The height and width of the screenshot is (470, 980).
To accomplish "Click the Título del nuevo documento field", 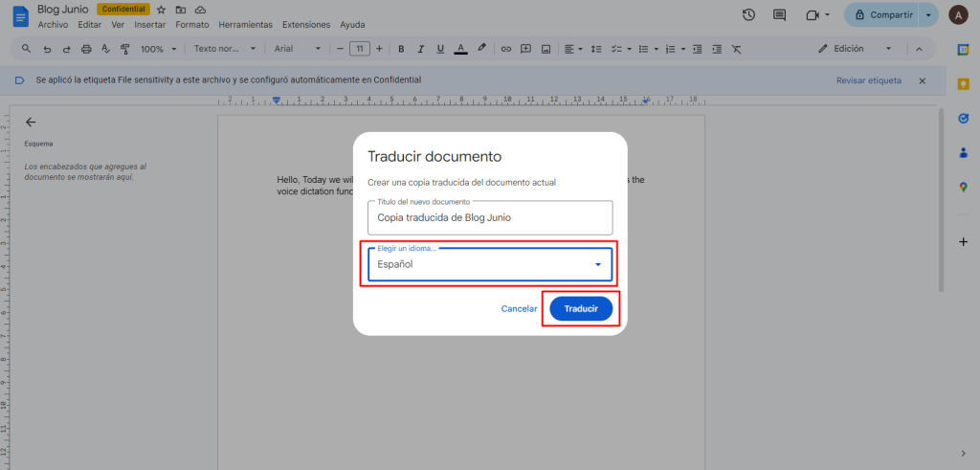I will coord(490,217).
